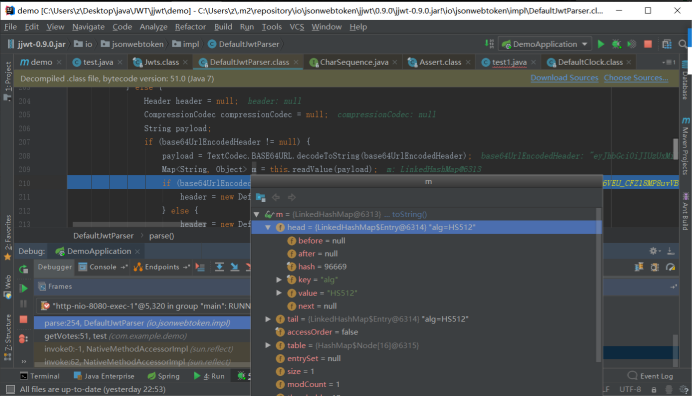
Task: Open the File menu
Action: (x=10, y=27)
